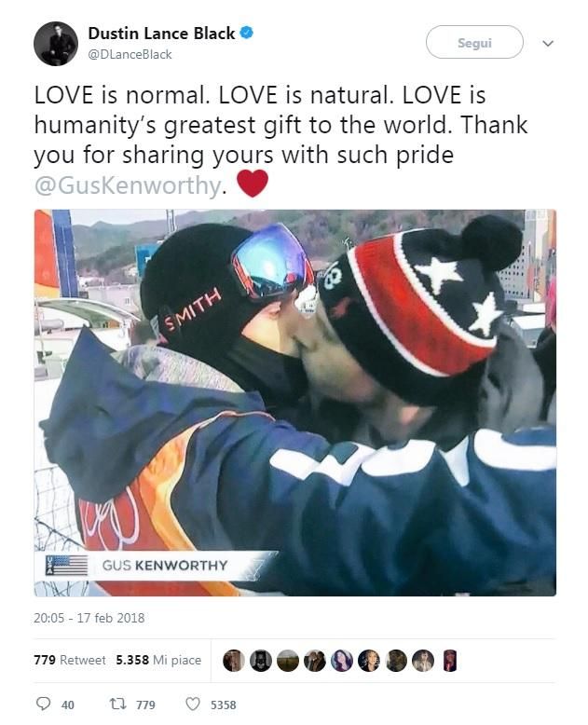Click the retweet arrows icon
Screen dimensions: 588x725
(116, 704)
